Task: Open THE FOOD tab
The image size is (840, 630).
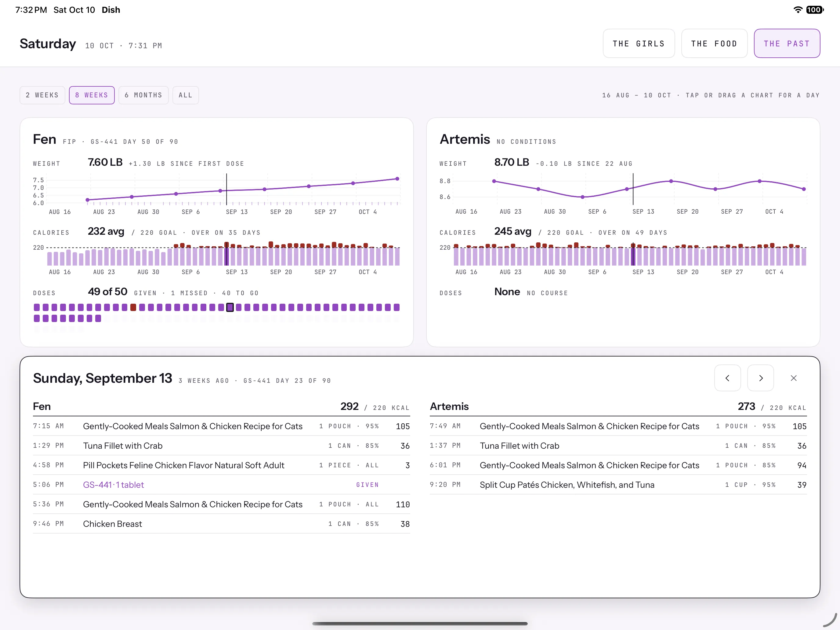Action: (714, 43)
